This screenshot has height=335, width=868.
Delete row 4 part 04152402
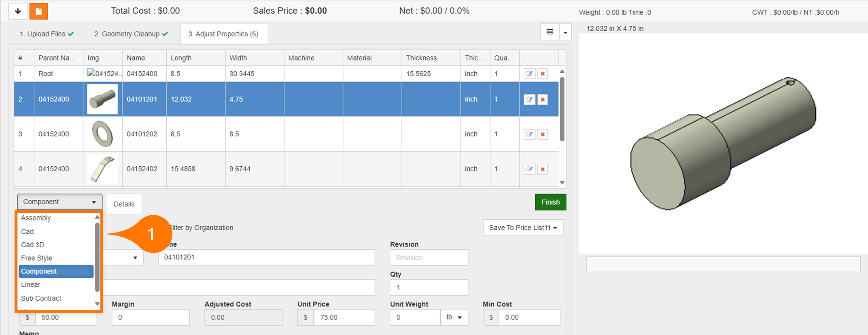tap(543, 169)
